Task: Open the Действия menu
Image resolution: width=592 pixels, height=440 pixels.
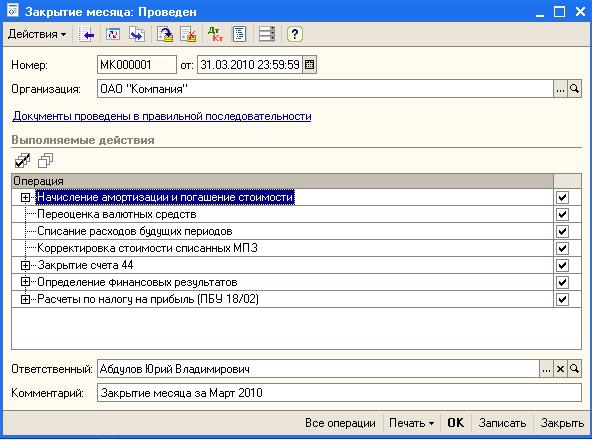Action: [x=37, y=34]
